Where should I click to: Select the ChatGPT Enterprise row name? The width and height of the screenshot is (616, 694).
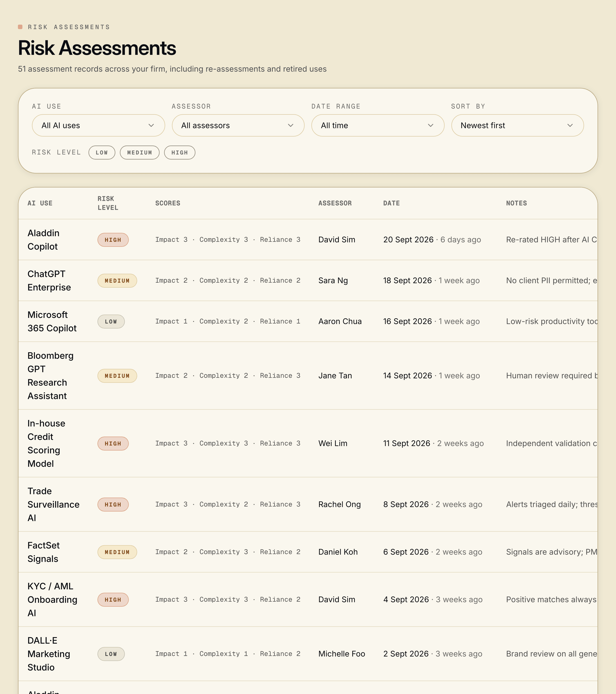[x=49, y=280]
